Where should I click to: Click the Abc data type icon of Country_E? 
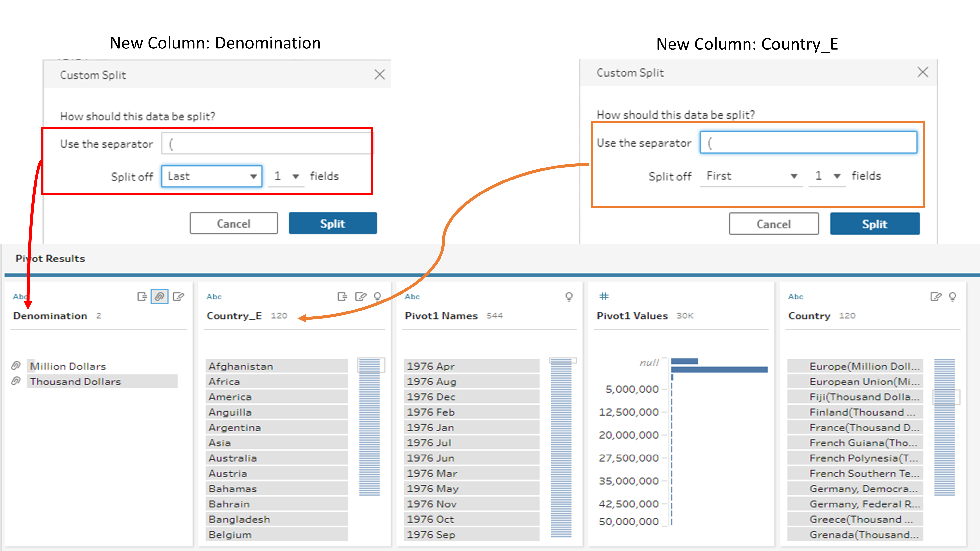pyautogui.click(x=214, y=297)
